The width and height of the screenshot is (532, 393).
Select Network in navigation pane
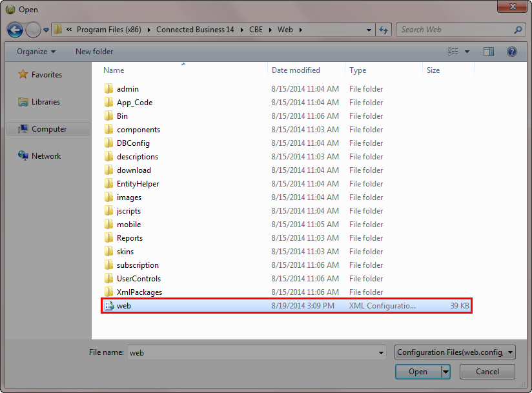(46, 156)
